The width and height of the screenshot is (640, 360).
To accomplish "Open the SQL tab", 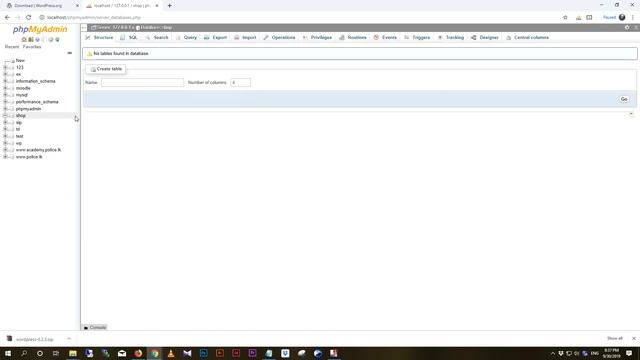I will 129,38.
